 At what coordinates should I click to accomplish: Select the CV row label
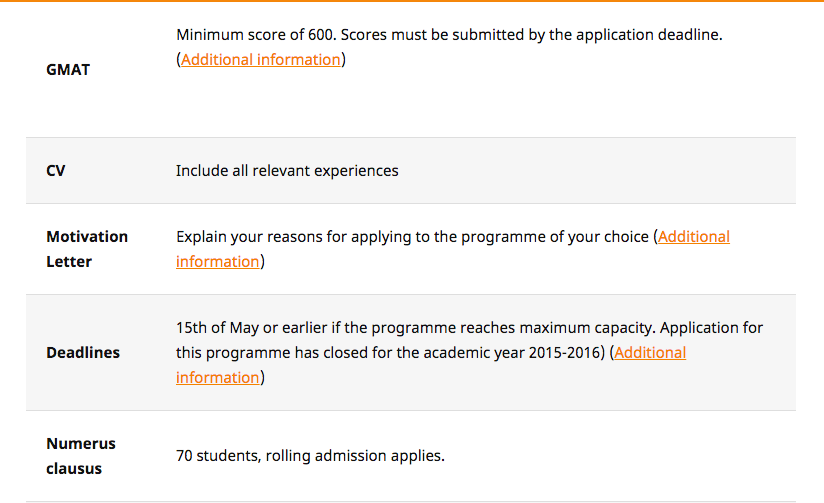pos(56,171)
